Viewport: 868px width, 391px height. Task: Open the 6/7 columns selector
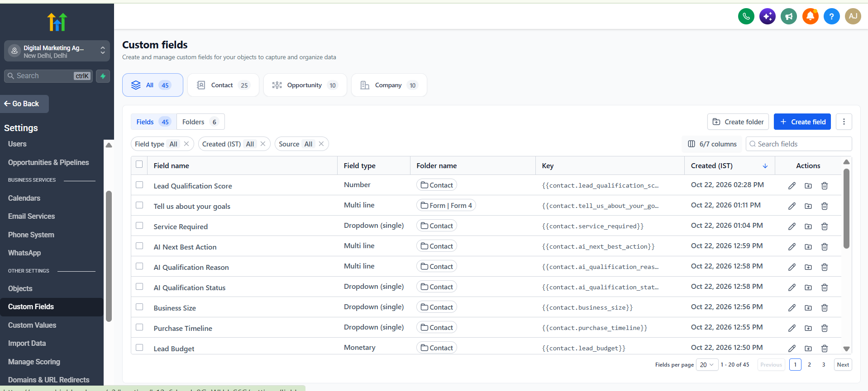point(712,144)
